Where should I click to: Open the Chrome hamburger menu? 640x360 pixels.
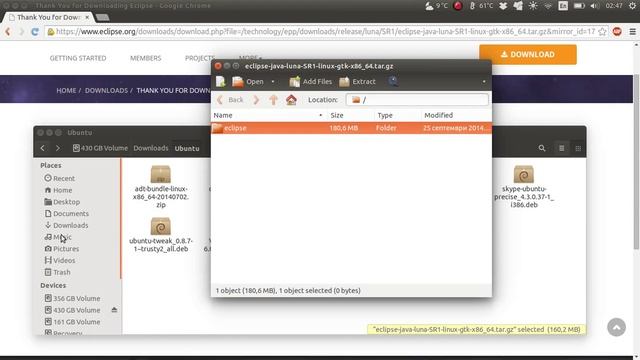click(x=633, y=31)
